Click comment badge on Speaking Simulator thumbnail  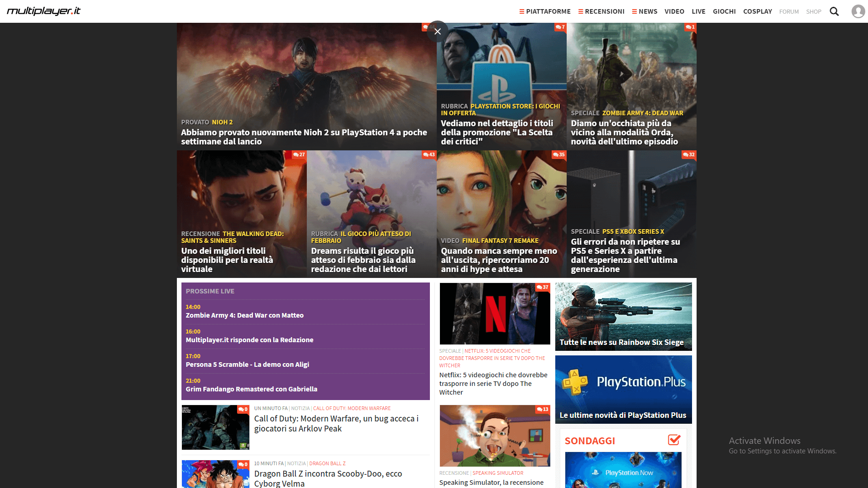pos(542,410)
